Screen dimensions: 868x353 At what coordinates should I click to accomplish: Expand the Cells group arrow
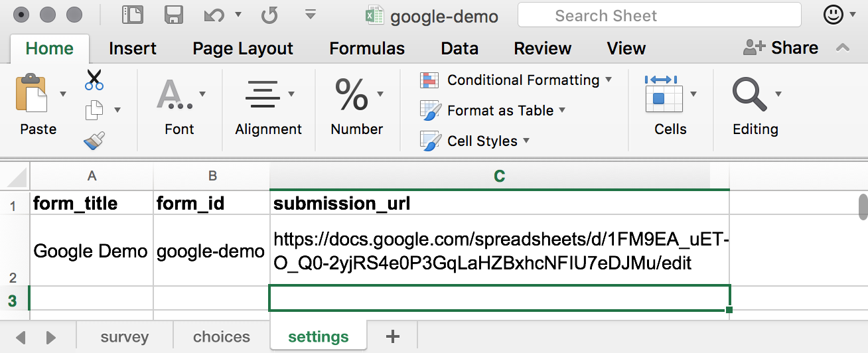pyautogui.click(x=693, y=94)
